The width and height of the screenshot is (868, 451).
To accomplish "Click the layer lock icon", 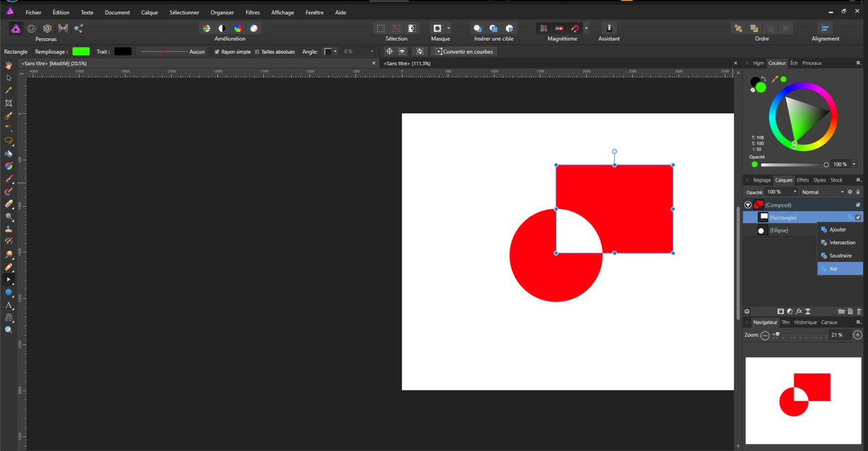I will click(859, 192).
